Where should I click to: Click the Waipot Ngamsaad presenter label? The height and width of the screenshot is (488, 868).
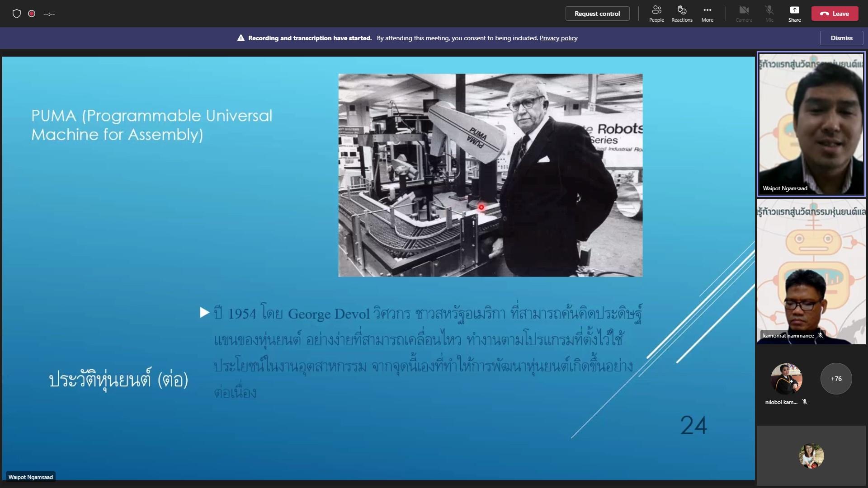[30, 477]
